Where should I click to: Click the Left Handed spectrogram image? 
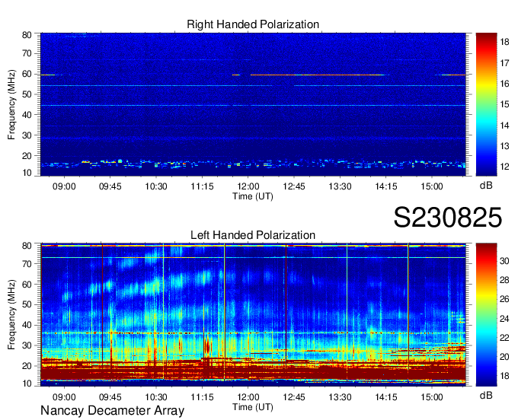(253, 315)
